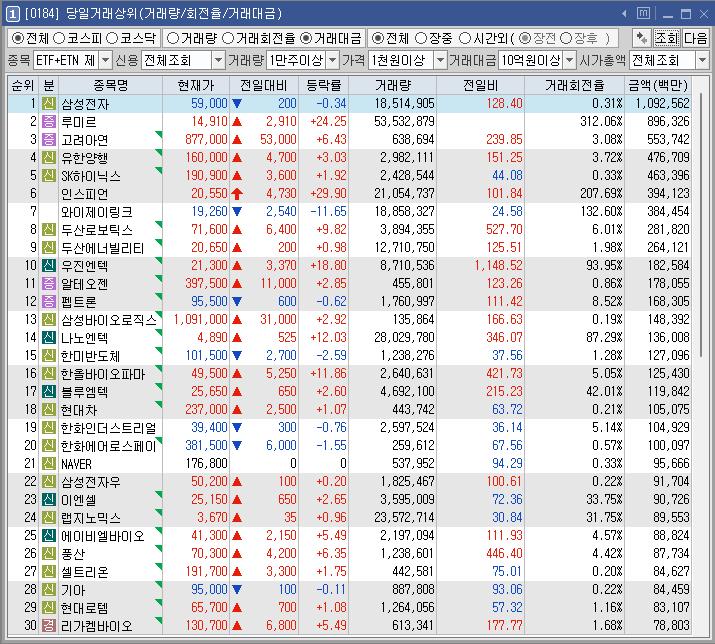Click the left arrow icon in title bar

point(624,14)
